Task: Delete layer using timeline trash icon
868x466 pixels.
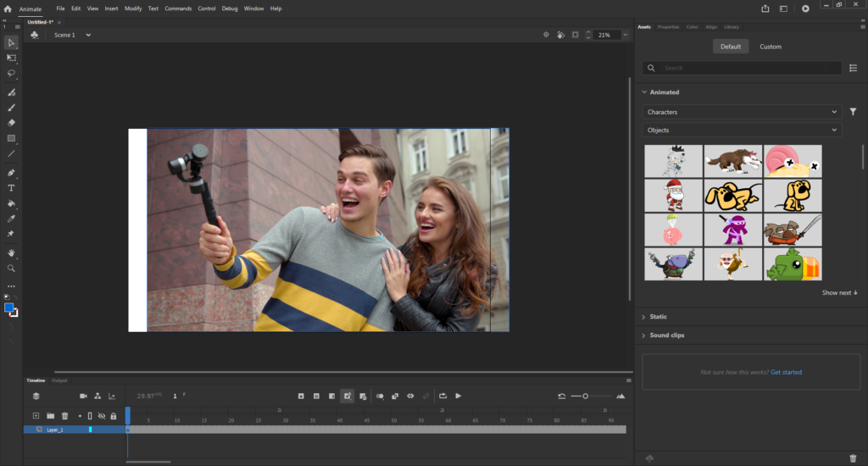Action: pyautogui.click(x=64, y=416)
